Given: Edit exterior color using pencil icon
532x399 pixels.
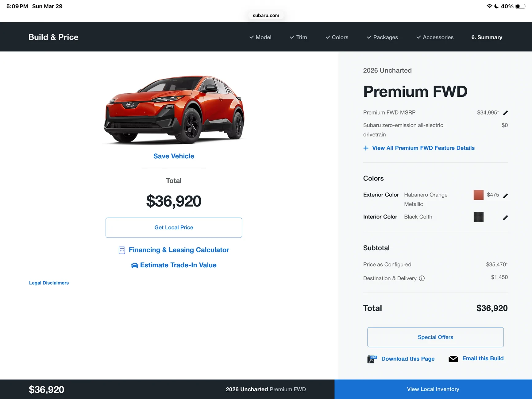Looking at the screenshot, I should tap(506, 196).
